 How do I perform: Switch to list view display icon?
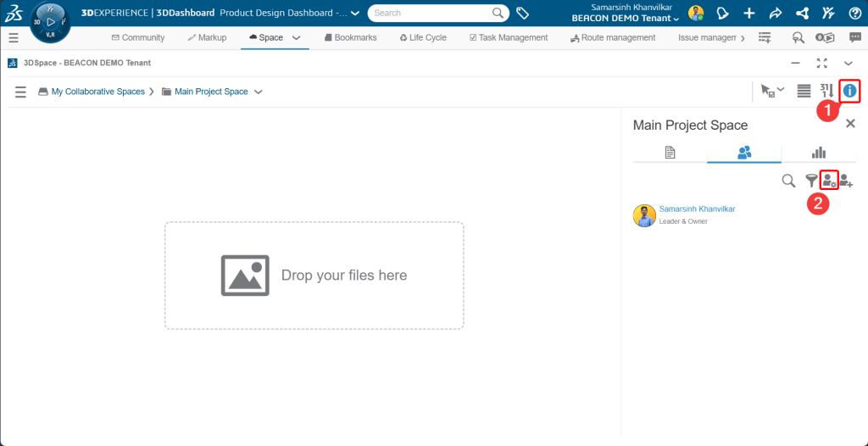(x=804, y=91)
